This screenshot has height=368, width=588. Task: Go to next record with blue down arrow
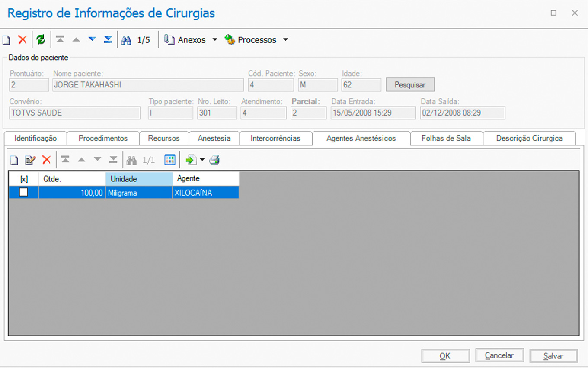click(92, 40)
